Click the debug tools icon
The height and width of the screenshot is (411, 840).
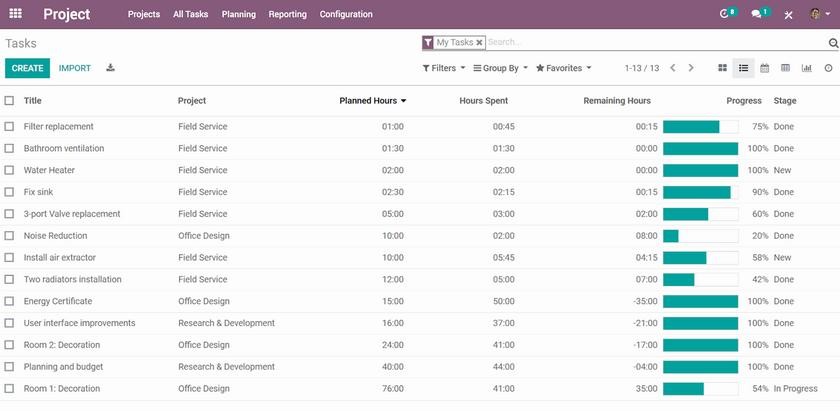[x=788, y=15]
